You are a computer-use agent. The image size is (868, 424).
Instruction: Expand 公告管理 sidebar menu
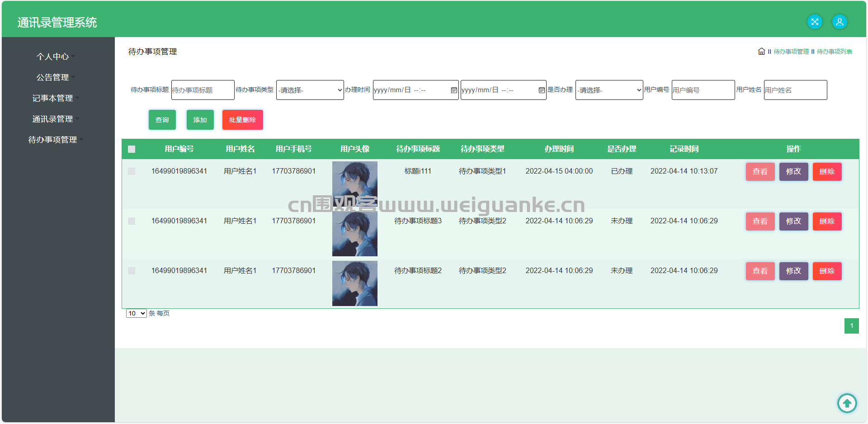pos(56,77)
